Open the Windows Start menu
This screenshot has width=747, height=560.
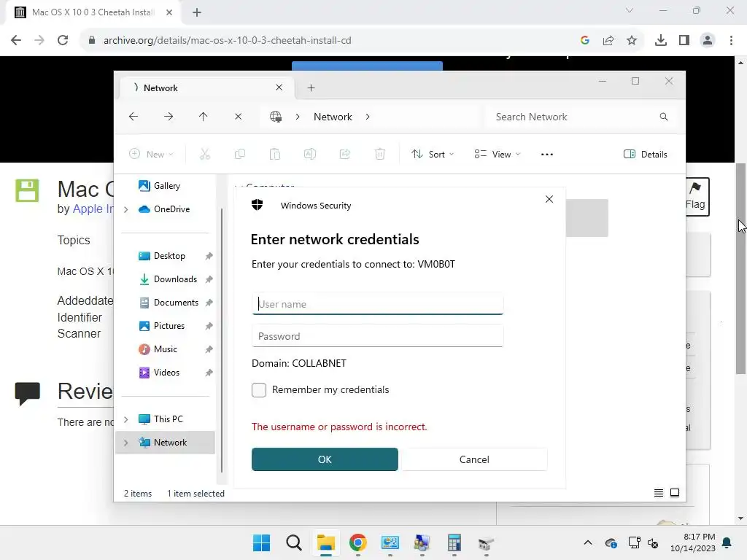pos(262,542)
